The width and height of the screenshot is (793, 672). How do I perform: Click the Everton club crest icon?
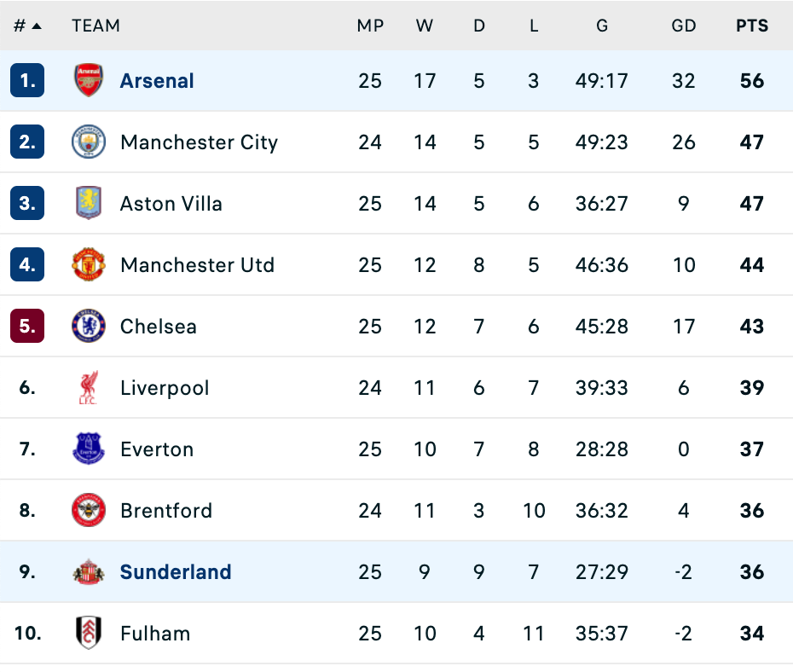coord(88,449)
